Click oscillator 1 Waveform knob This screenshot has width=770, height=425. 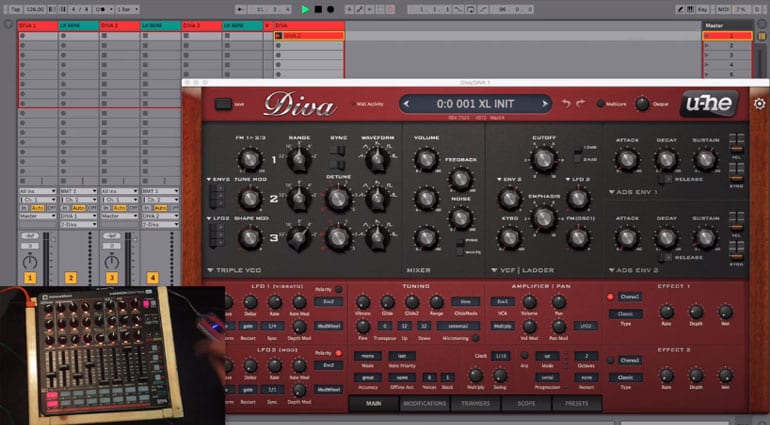click(377, 159)
